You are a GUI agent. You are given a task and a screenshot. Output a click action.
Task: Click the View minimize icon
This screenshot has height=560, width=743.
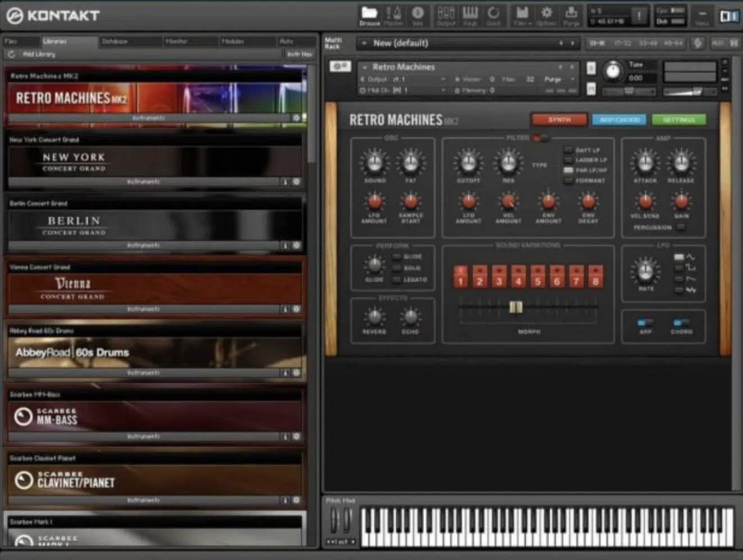click(x=702, y=16)
